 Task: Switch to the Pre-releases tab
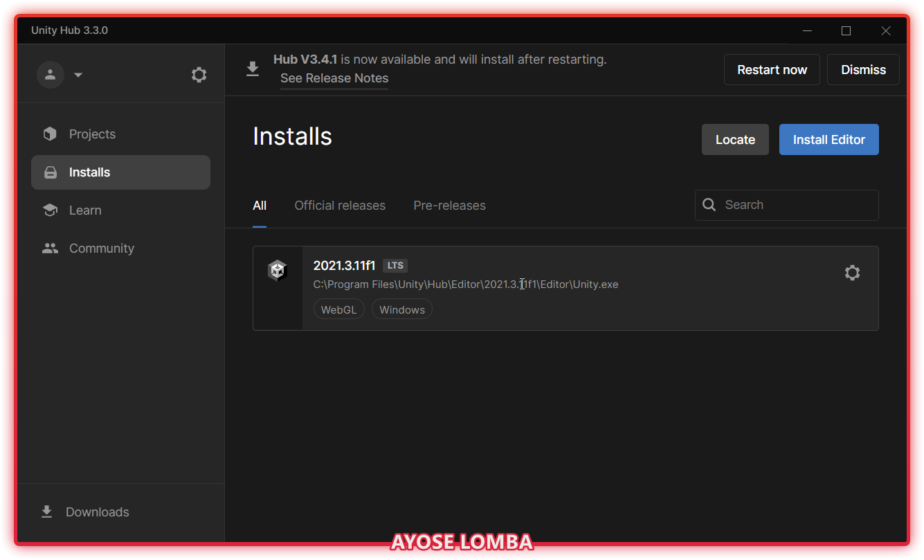coord(449,206)
